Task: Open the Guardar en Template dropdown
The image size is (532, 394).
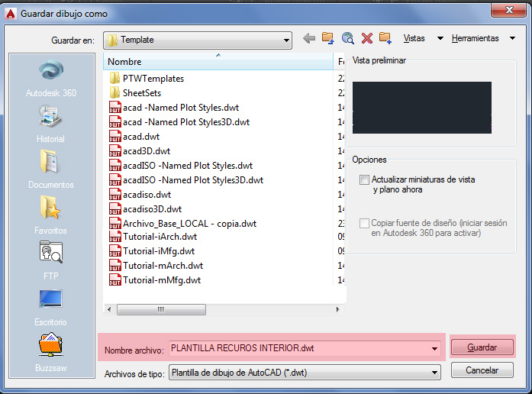Action: click(x=198, y=40)
